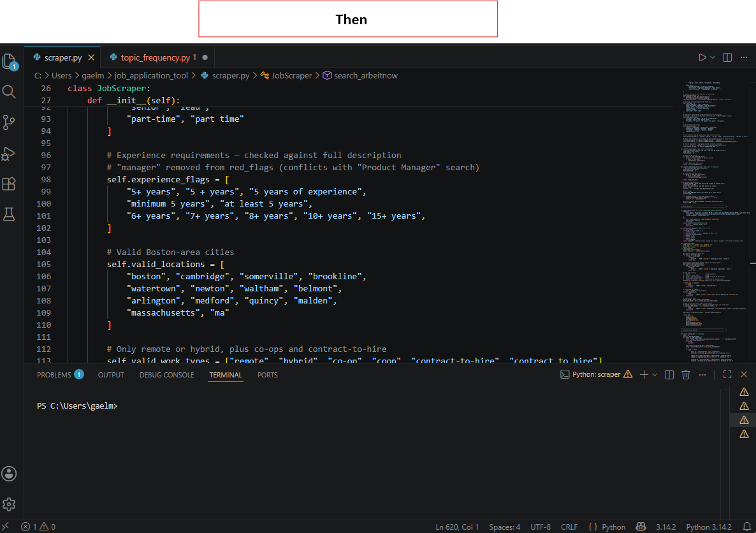Image resolution: width=756 pixels, height=533 pixels.
Task: Open notifications via the bell icon
Action: (746, 527)
